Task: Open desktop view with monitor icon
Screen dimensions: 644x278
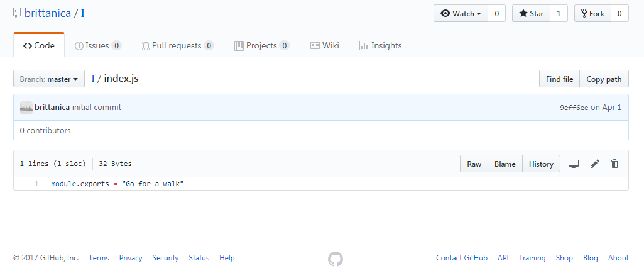Action: 574,164
